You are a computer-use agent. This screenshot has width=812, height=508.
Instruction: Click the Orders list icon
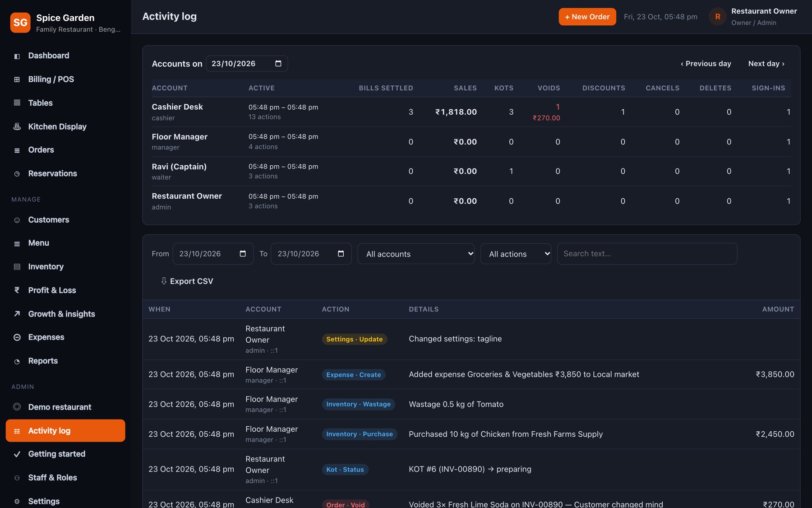point(17,150)
